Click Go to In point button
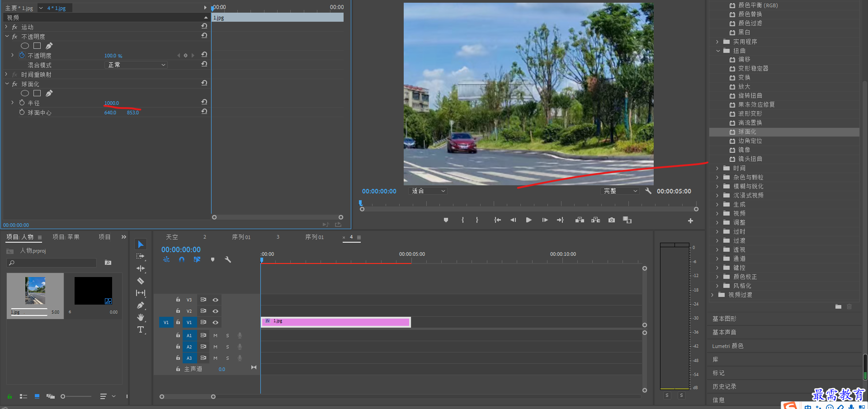 coord(497,220)
